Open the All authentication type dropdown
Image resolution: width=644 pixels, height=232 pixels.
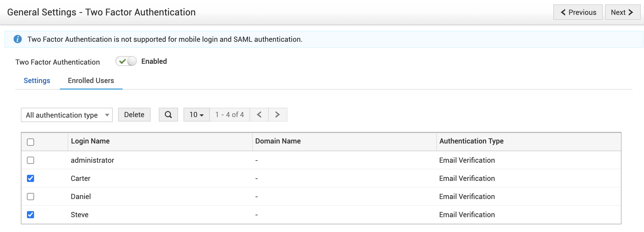click(x=67, y=115)
